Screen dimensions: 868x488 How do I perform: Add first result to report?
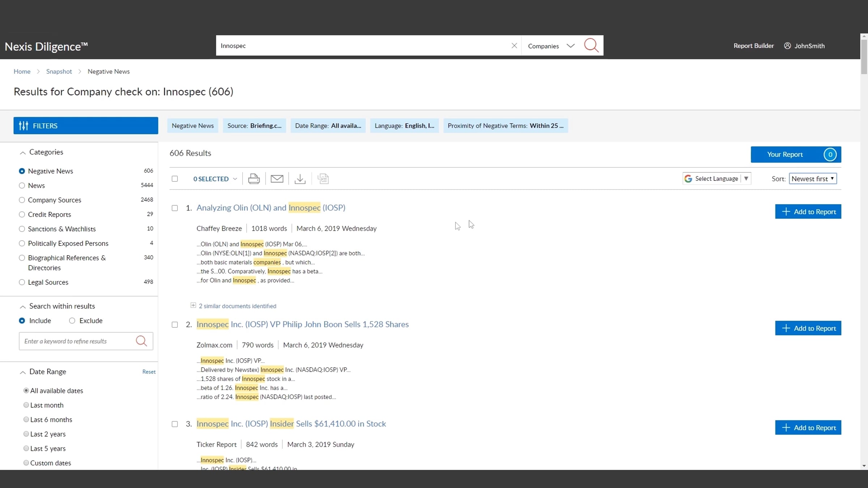808,212
